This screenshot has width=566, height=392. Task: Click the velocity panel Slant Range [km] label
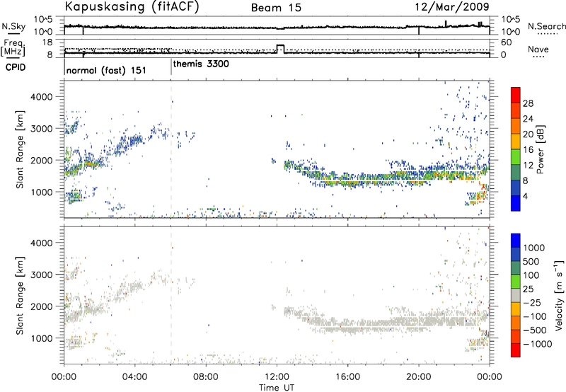coord(20,296)
